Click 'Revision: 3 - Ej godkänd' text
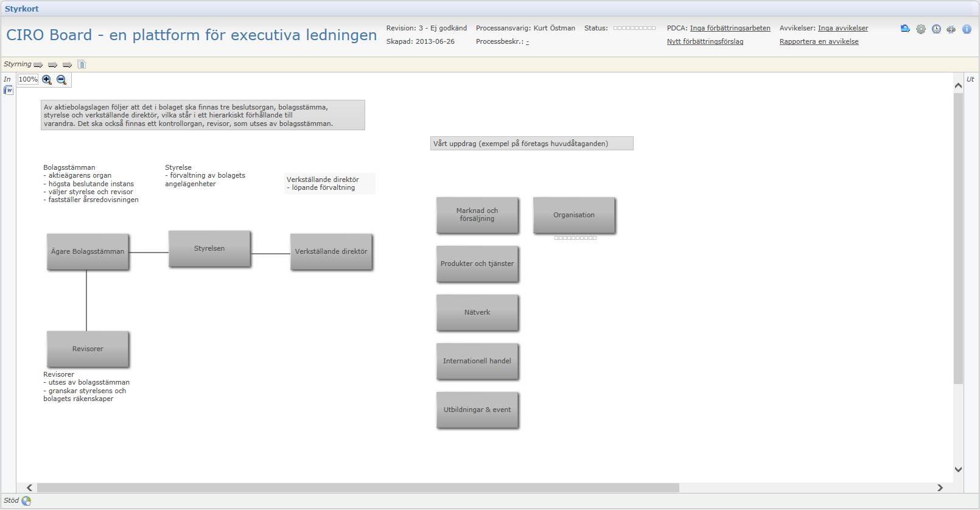This screenshot has width=980, height=510. point(427,28)
